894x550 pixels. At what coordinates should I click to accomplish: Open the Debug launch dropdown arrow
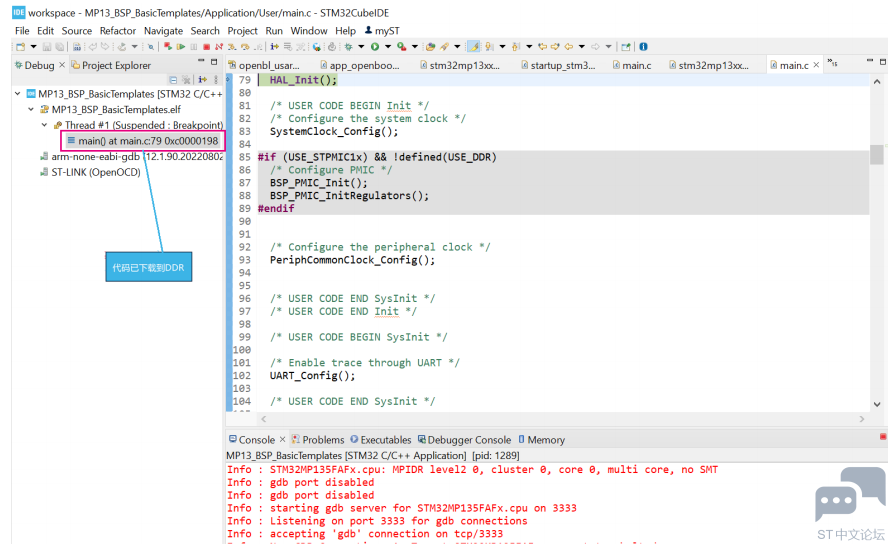pos(361,47)
